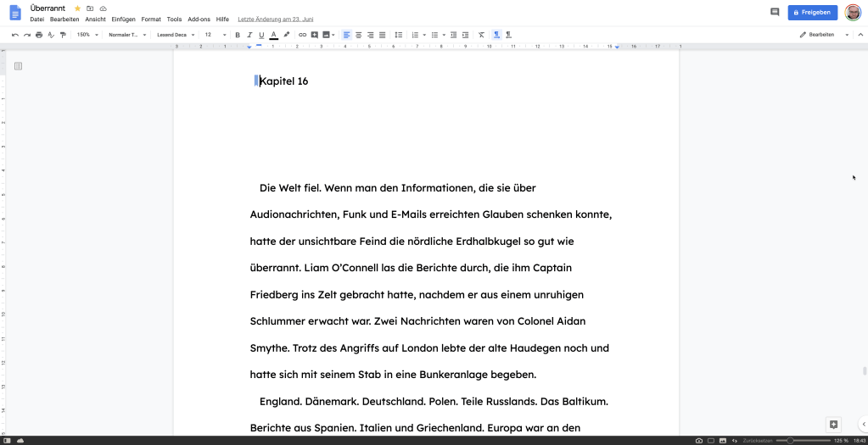Select the paint format roller tool
This screenshot has width=868, height=445.
pos(63,35)
